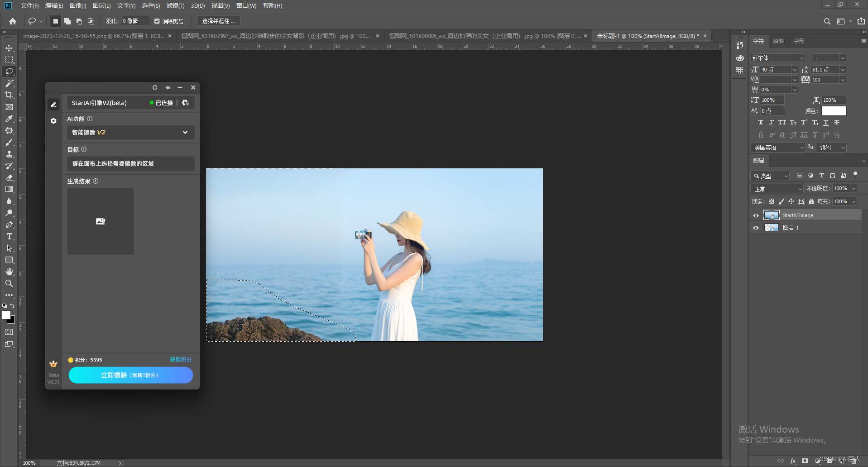Image resolution: width=868 pixels, height=467 pixels.
Task: Open the layer fx effects icon
Action: pos(793,461)
